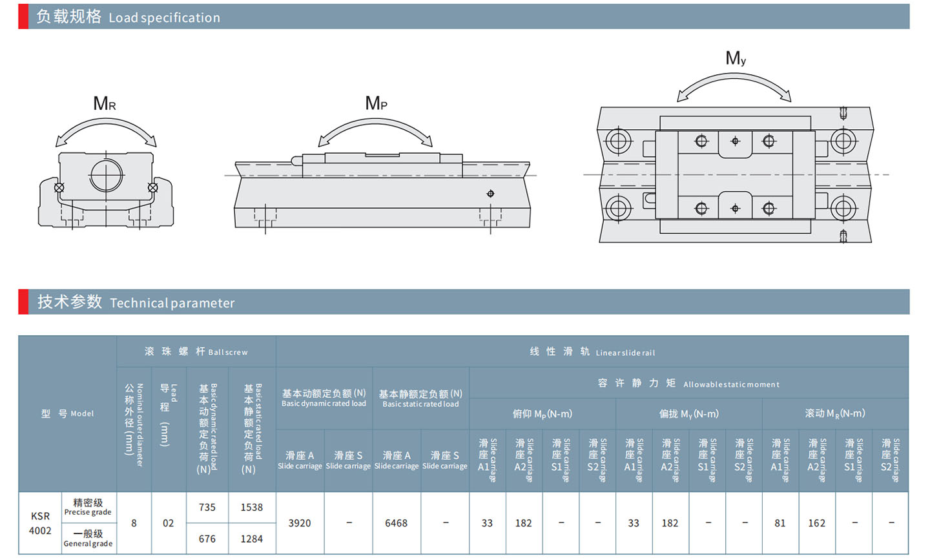This screenshot has height=560, width=930.
Task: Select the KSR 4002 model cell
Action: 40,523
